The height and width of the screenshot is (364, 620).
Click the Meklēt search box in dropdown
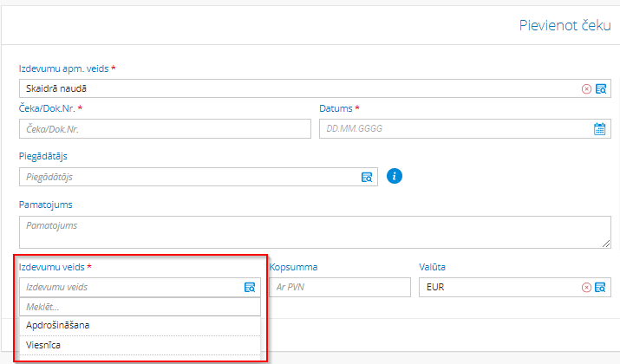pos(140,307)
